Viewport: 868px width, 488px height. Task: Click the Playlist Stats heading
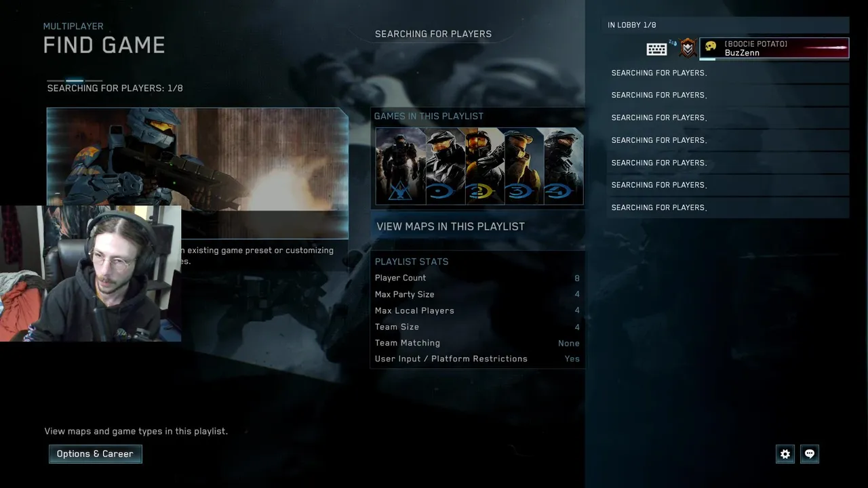coord(412,262)
